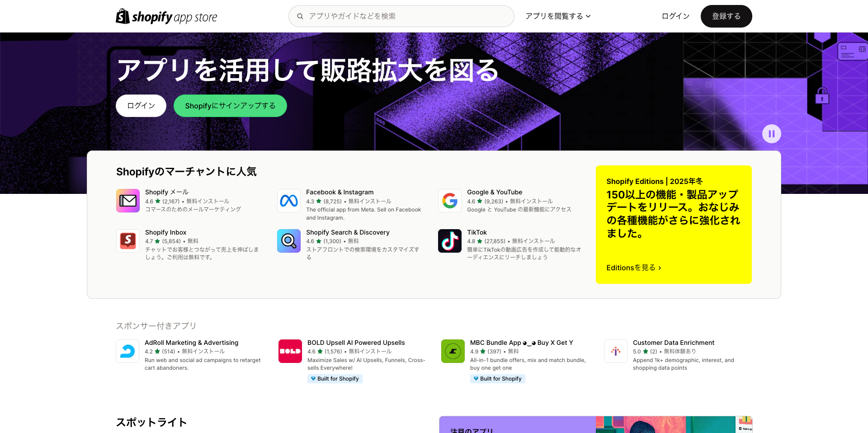Click Shopifyにサインアップする green button

(230, 106)
